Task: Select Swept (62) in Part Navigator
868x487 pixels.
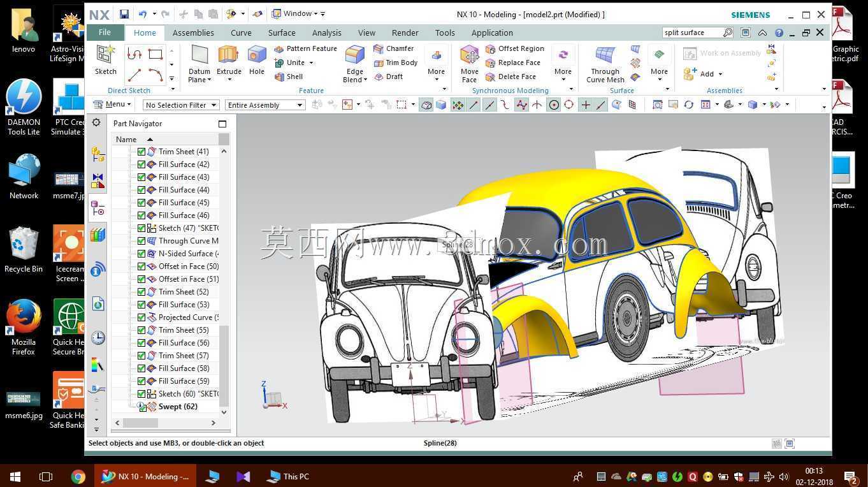Action: click(178, 407)
